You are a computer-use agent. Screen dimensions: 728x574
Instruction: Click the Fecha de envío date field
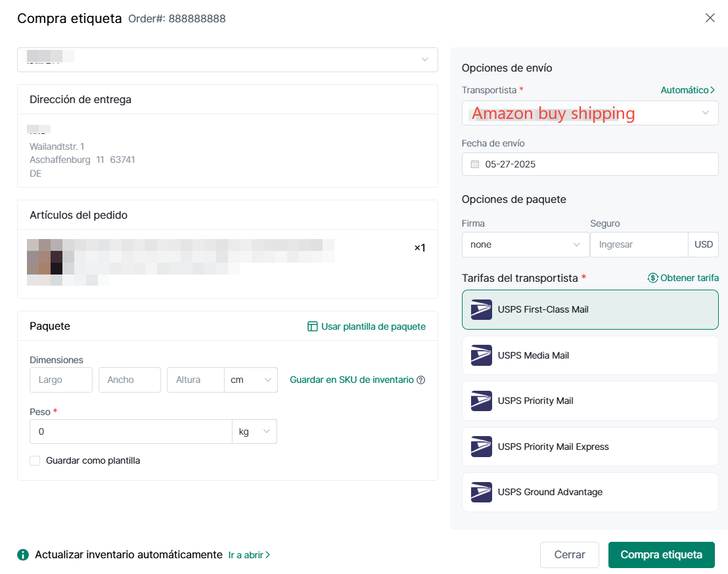coord(590,164)
